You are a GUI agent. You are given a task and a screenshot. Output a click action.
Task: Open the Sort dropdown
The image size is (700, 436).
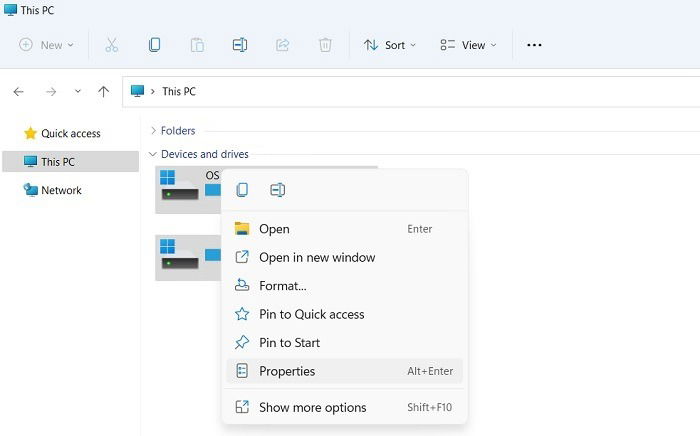coord(390,45)
